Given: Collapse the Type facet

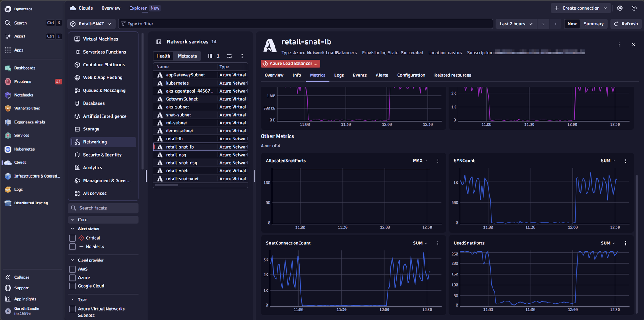Looking at the screenshot, I should [x=72, y=300].
